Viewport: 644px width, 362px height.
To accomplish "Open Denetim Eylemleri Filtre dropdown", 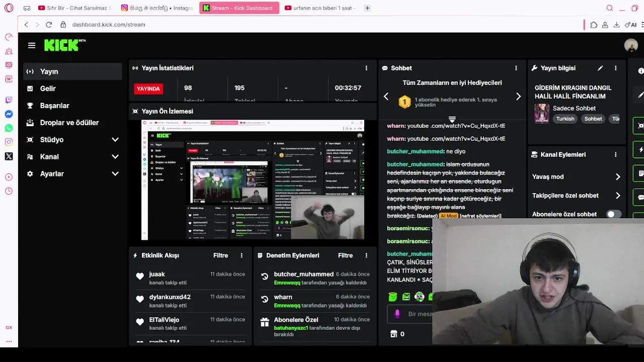I will (x=345, y=255).
